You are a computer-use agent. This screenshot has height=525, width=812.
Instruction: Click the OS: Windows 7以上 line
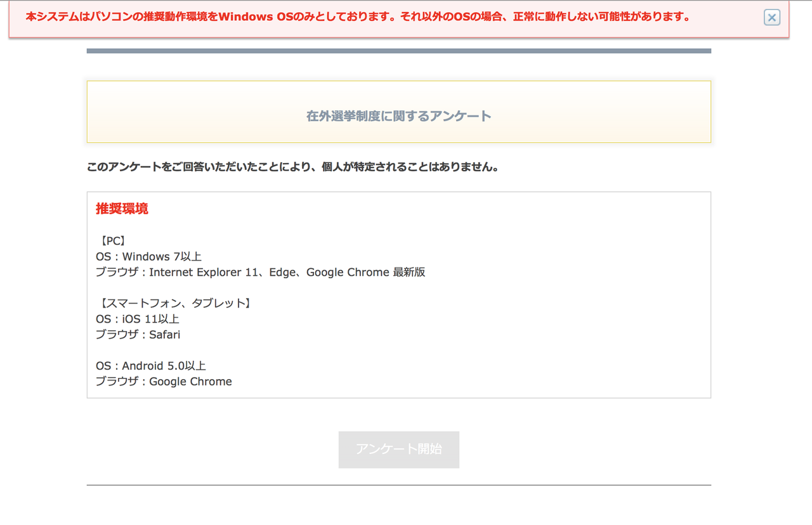(x=148, y=257)
